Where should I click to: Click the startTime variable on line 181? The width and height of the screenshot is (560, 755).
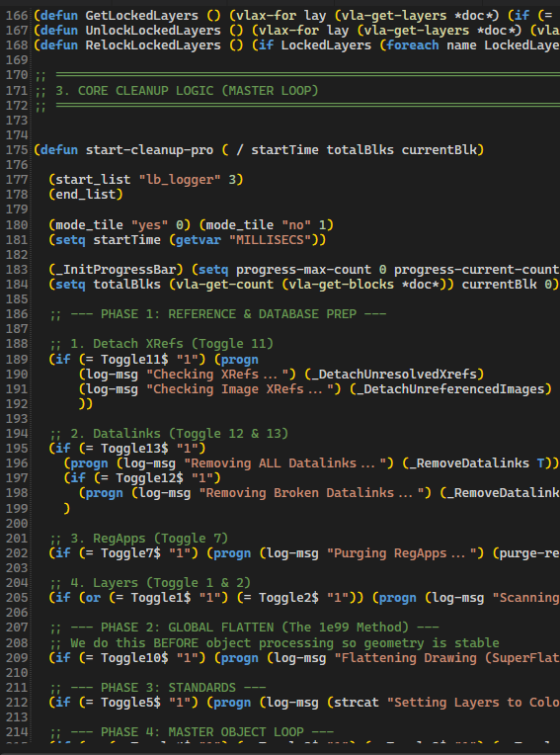click(126, 239)
